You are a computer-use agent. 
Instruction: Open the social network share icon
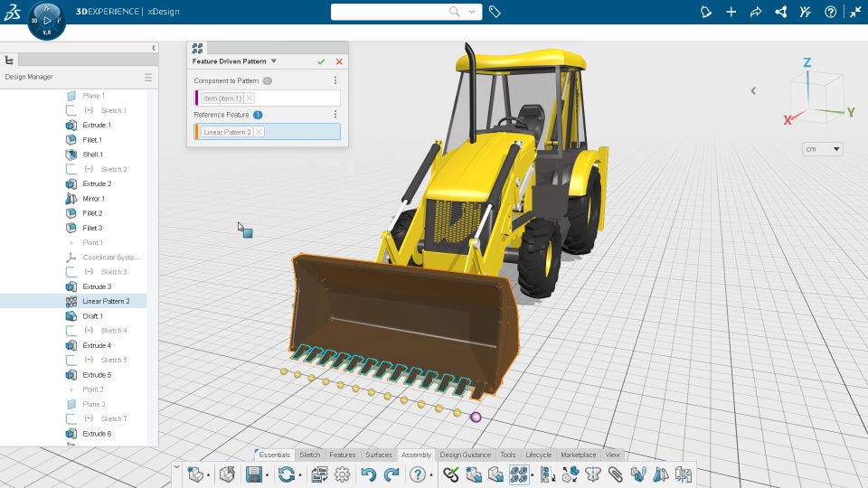[x=781, y=12]
